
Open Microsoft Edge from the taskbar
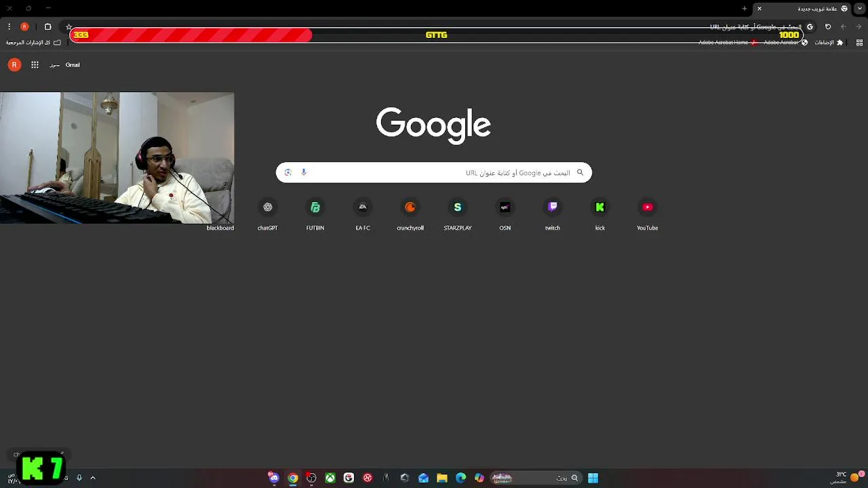click(x=461, y=478)
